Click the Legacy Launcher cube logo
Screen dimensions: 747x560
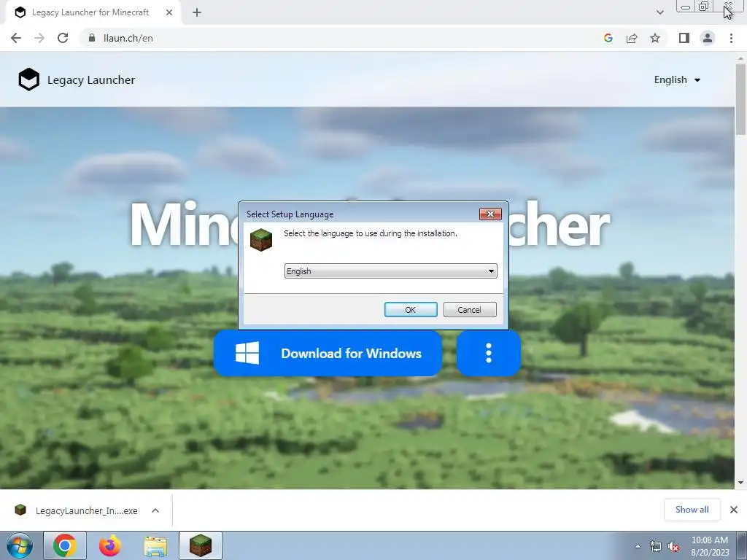coord(28,79)
